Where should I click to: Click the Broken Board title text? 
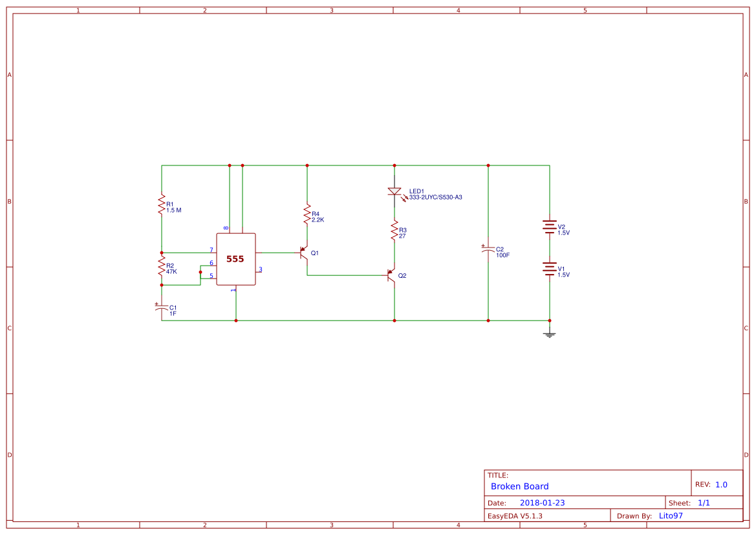[x=521, y=486]
